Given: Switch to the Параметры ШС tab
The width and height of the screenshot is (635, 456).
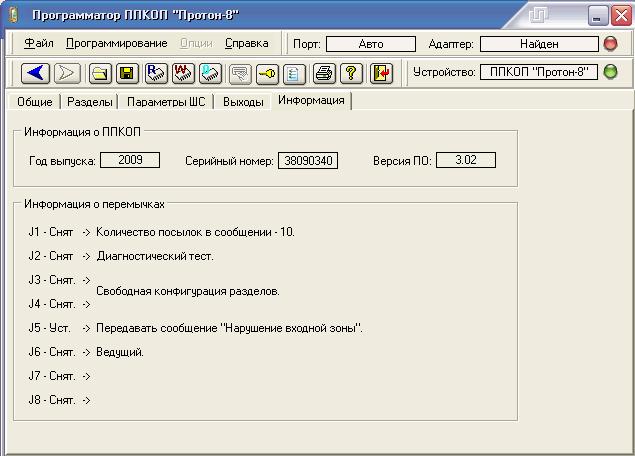Looking at the screenshot, I should (x=166, y=102).
